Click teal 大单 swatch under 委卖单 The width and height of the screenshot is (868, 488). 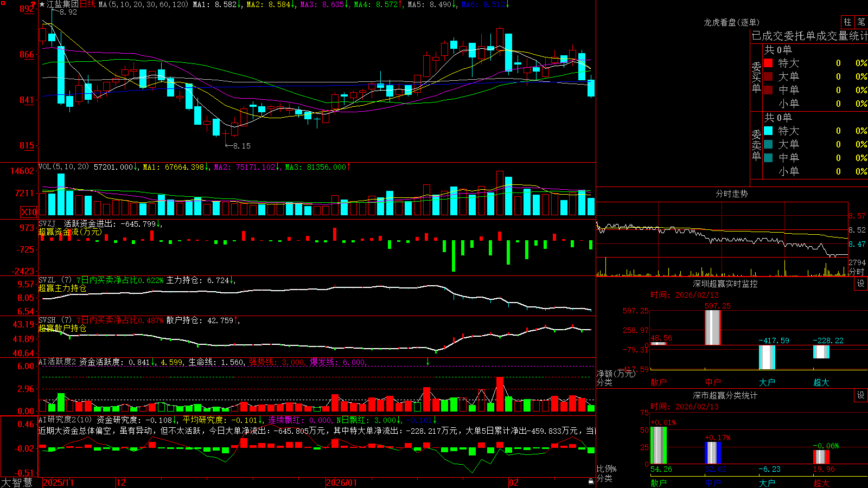click(x=768, y=144)
